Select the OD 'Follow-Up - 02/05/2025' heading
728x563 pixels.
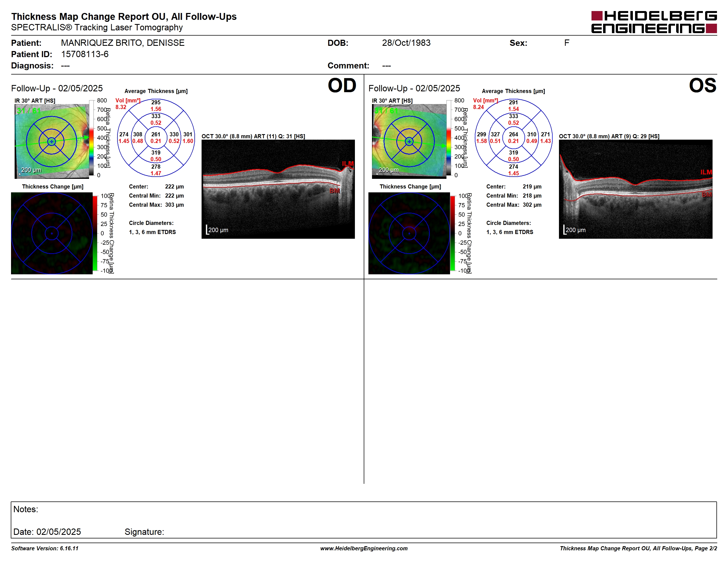point(57,88)
